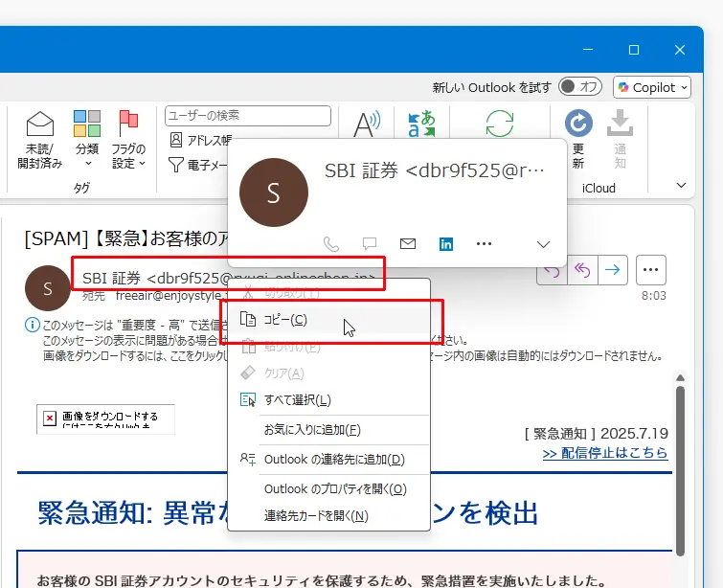Viewport: 723px width, 588px height.
Task: Click the download pictures placeholder image
Action: point(105,419)
